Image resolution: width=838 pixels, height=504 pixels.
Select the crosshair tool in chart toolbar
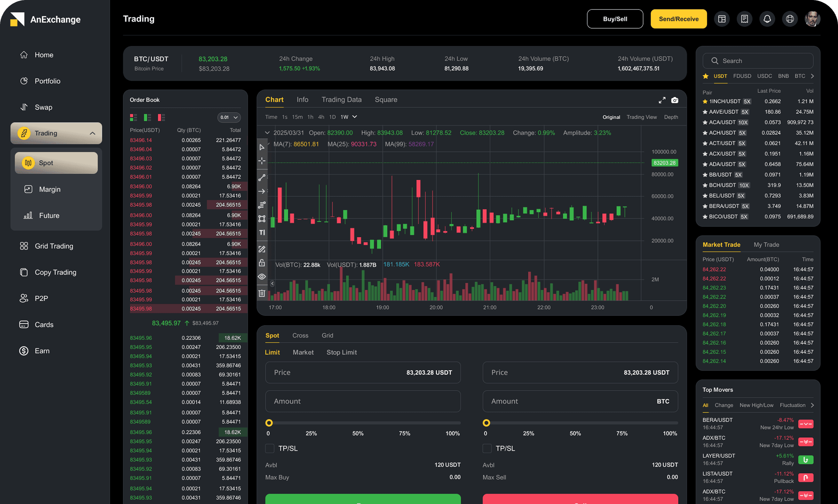262,161
